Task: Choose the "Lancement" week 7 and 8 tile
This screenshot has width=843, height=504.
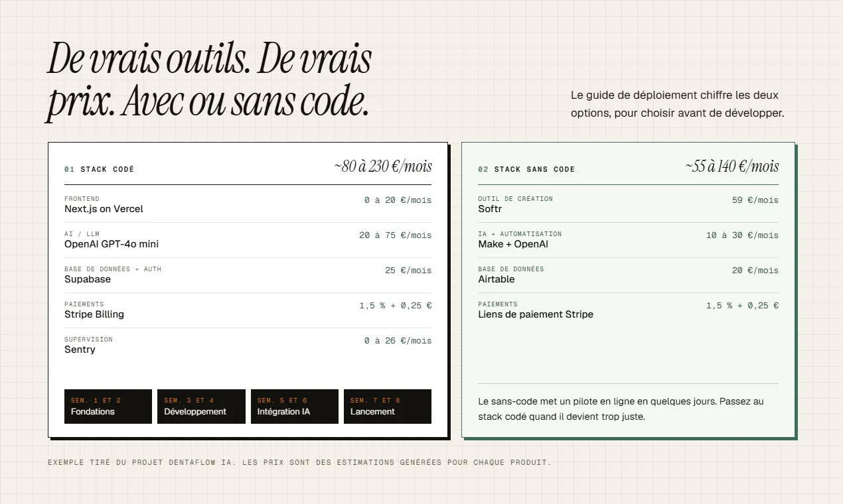Action: pos(388,407)
